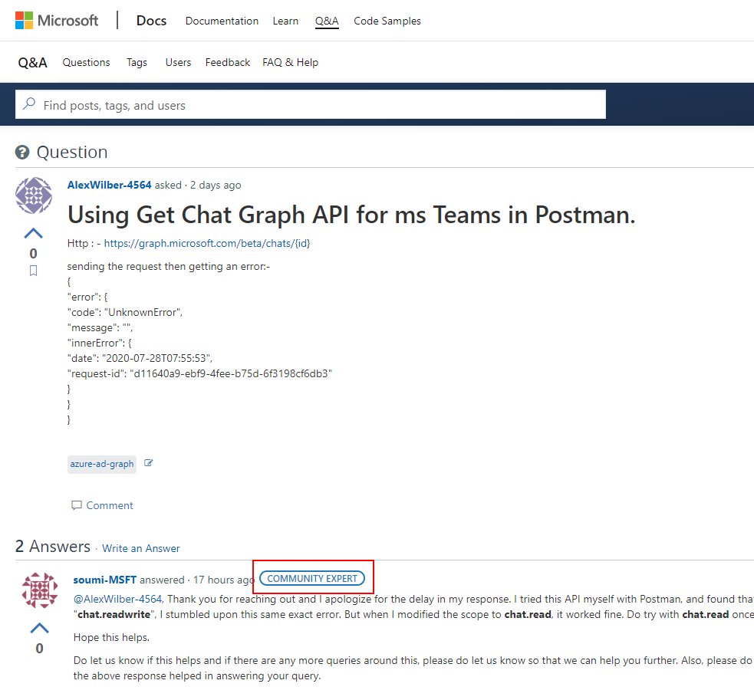
Task: Focus the Find posts, tags, and users field
Action: click(x=311, y=104)
